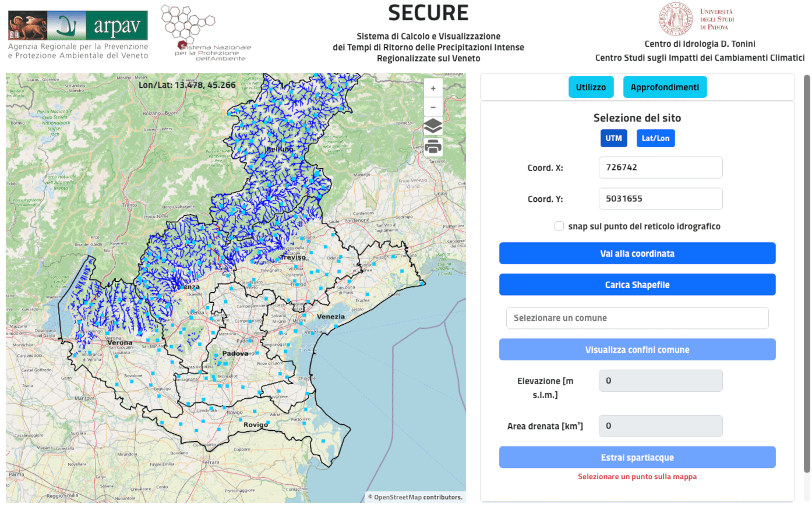Screen dimensions: 812x507
Task: Focus the Coord. X input field
Action: click(x=661, y=168)
